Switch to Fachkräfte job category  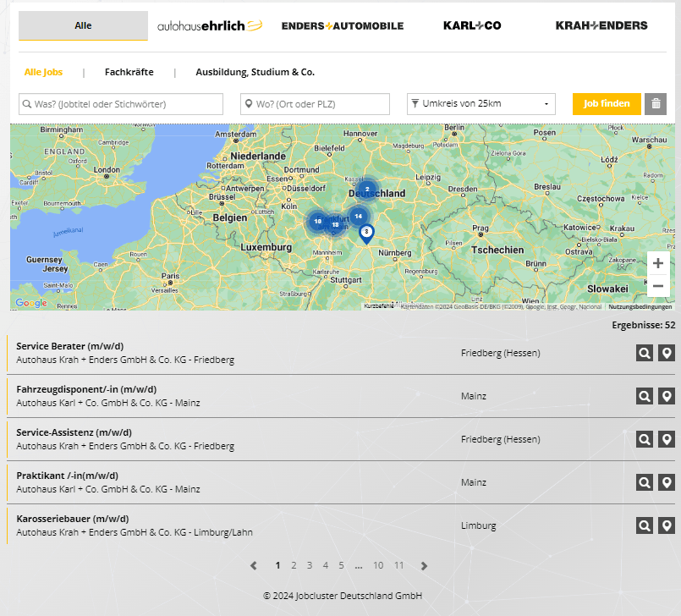[x=129, y=72]
